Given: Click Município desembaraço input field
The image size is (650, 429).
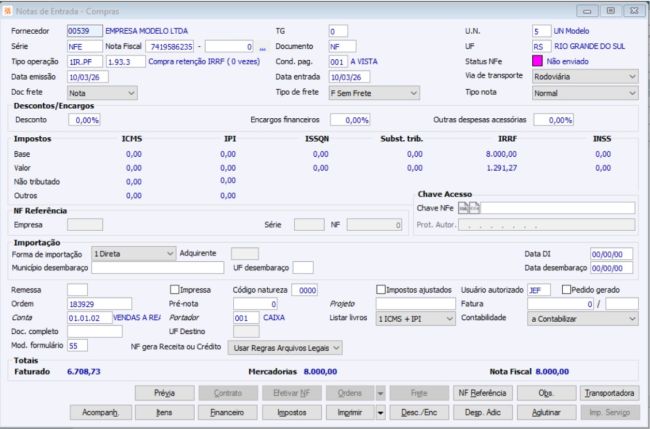Looking at the screenshot, I should 158,268.
